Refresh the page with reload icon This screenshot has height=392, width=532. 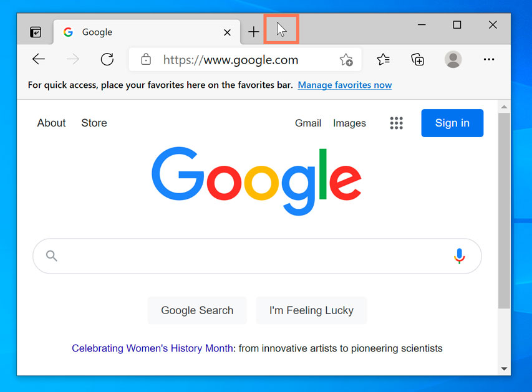[x=107, y=60]
